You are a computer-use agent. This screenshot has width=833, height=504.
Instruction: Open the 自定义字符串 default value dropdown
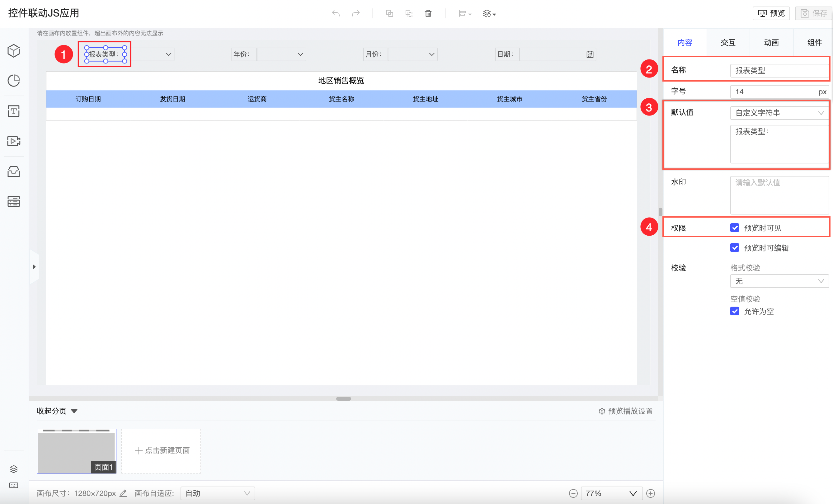[x=779, y=113]
